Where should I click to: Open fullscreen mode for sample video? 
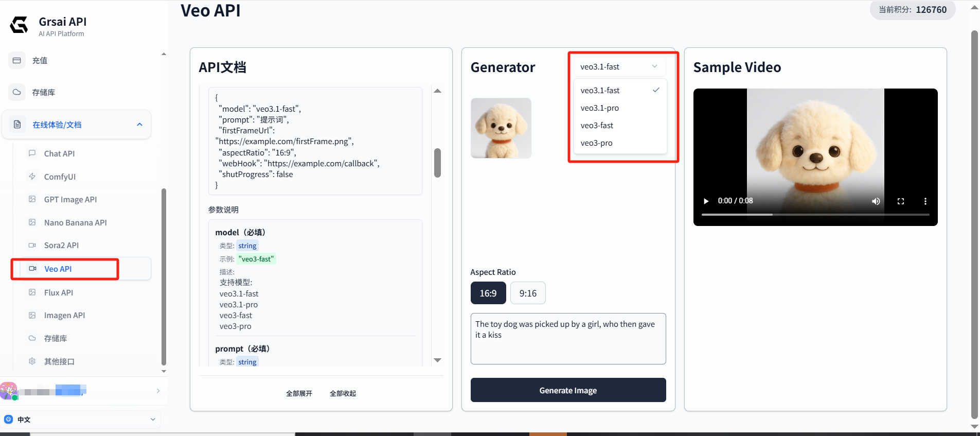click(901, 201)
